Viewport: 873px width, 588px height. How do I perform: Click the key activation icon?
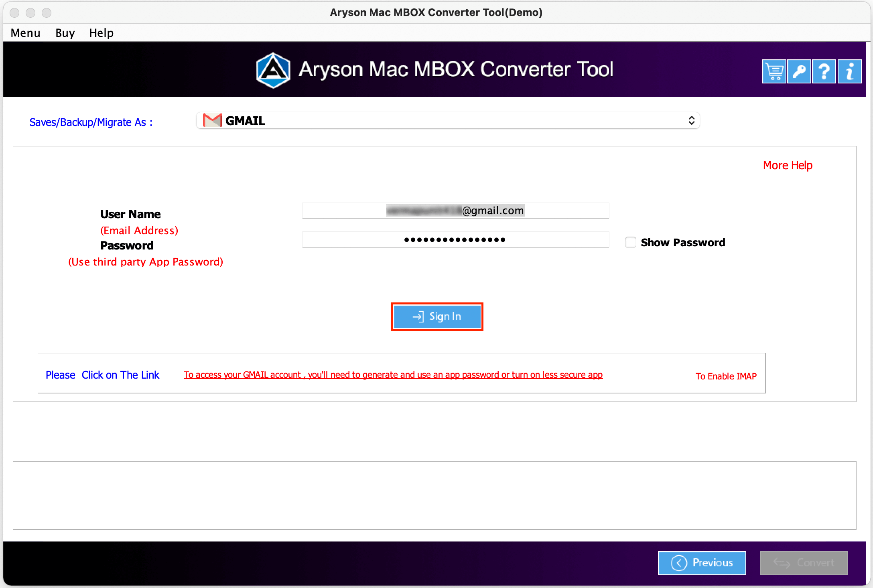(799, 71)
